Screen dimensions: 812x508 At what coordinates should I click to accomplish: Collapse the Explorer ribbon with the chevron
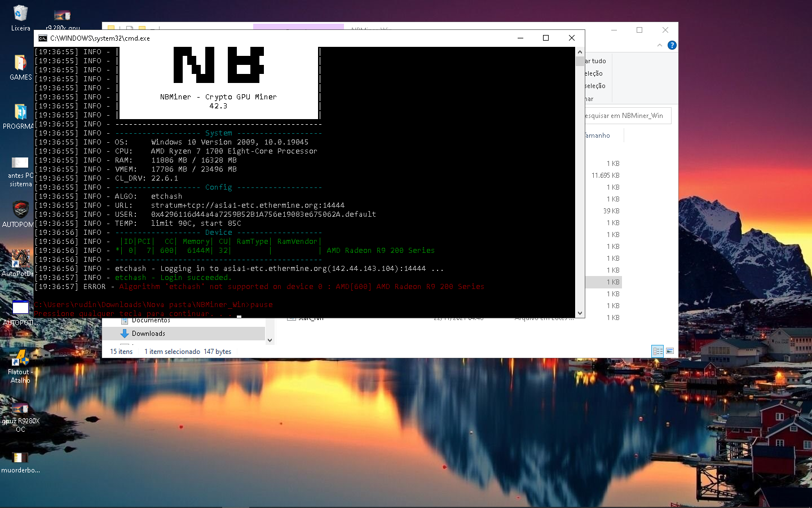point(660,45)
